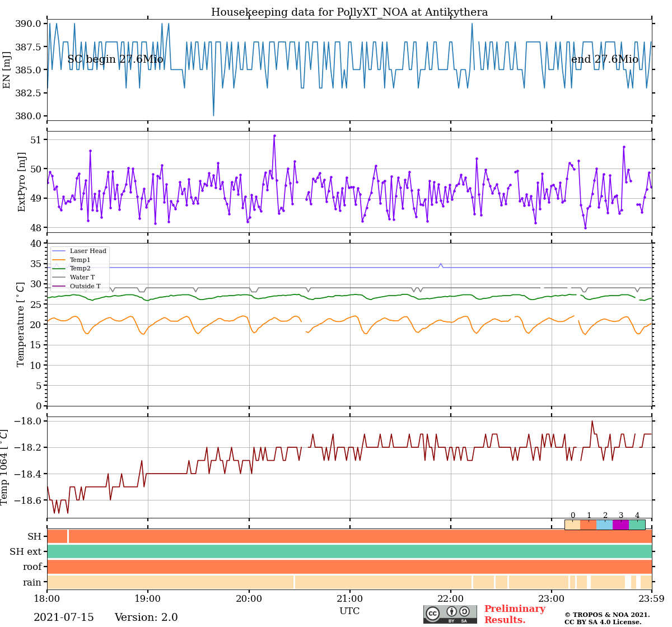Click the SA share-alike icon in badge

pyautogui.click(x=464, y=611)
